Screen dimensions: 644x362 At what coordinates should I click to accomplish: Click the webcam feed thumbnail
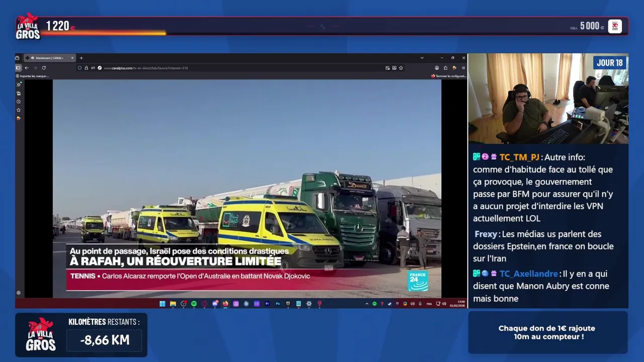548,99
